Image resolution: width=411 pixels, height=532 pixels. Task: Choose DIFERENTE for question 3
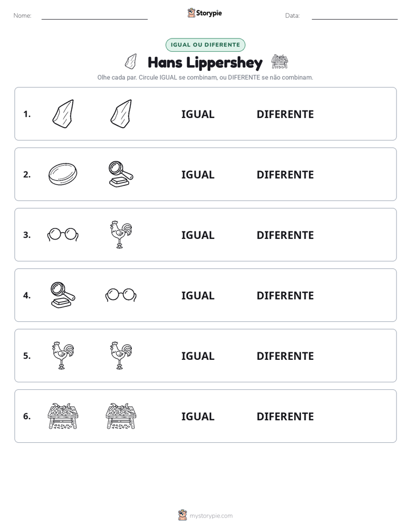[285, 235]
